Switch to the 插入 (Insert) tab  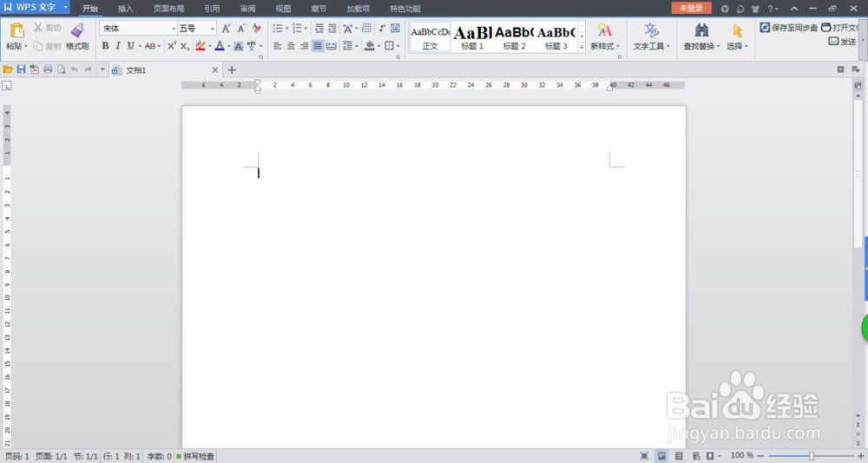point(126,9)
